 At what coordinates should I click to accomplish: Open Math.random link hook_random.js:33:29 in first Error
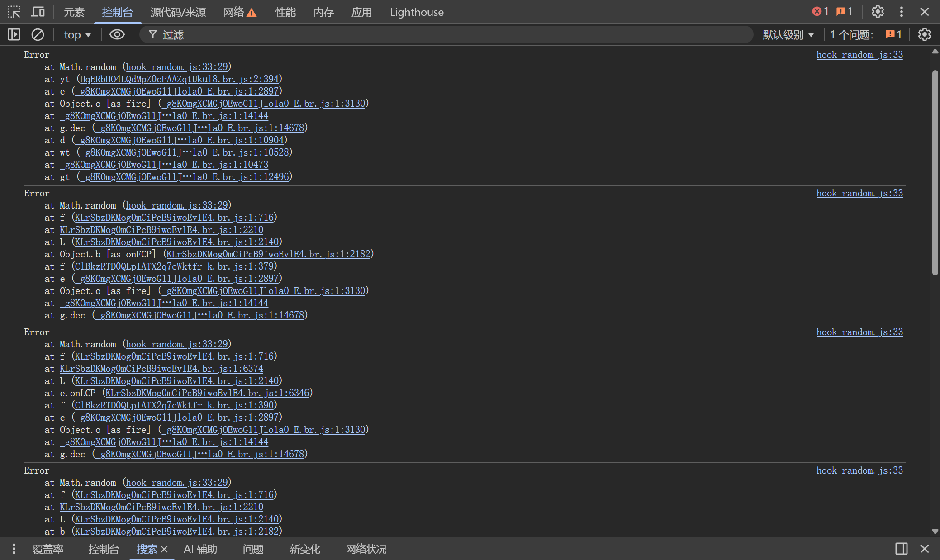(177, 67)
